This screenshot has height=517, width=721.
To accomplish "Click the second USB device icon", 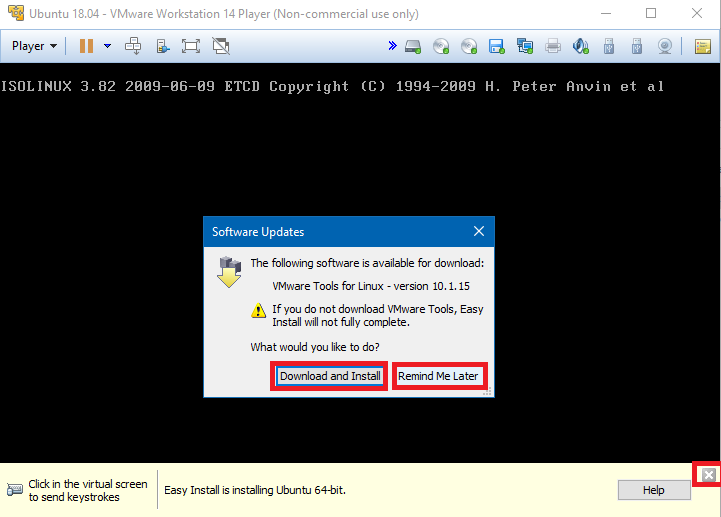I will (637, 46).
